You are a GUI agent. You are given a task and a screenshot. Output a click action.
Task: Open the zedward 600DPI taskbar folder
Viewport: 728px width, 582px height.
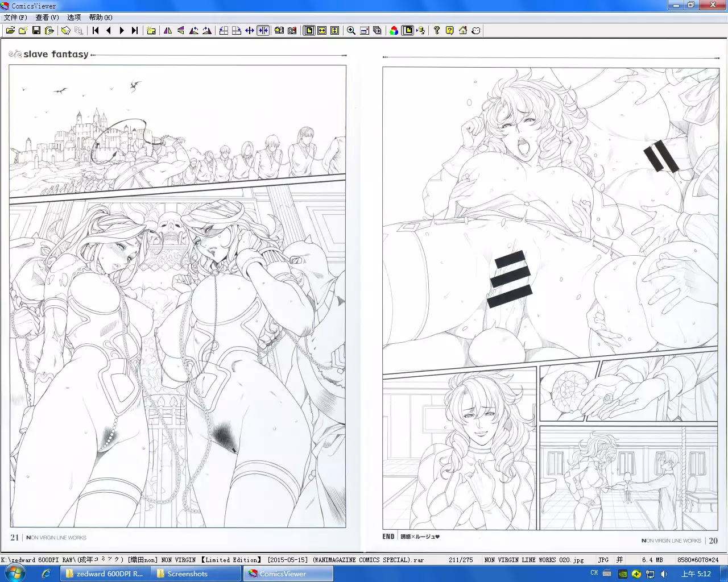coord(105,574)
